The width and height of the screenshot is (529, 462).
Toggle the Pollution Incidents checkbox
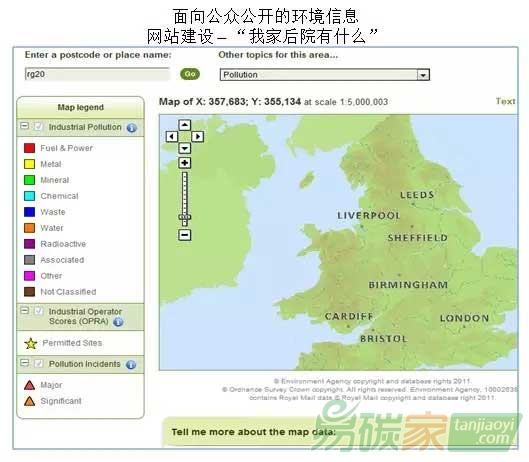click(x=38, y=363)
